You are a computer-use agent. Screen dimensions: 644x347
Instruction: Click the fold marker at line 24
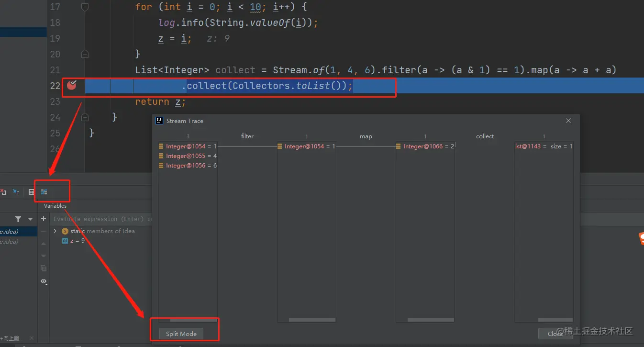point(85,117)
